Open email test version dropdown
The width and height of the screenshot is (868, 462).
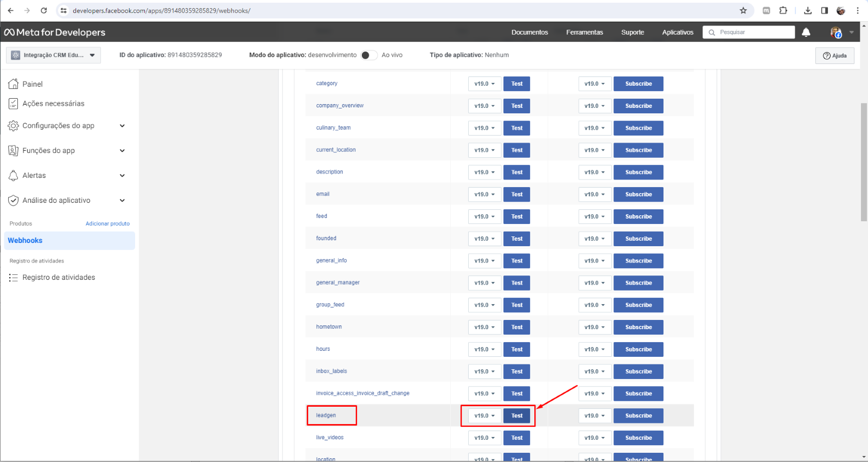point(485,195)
